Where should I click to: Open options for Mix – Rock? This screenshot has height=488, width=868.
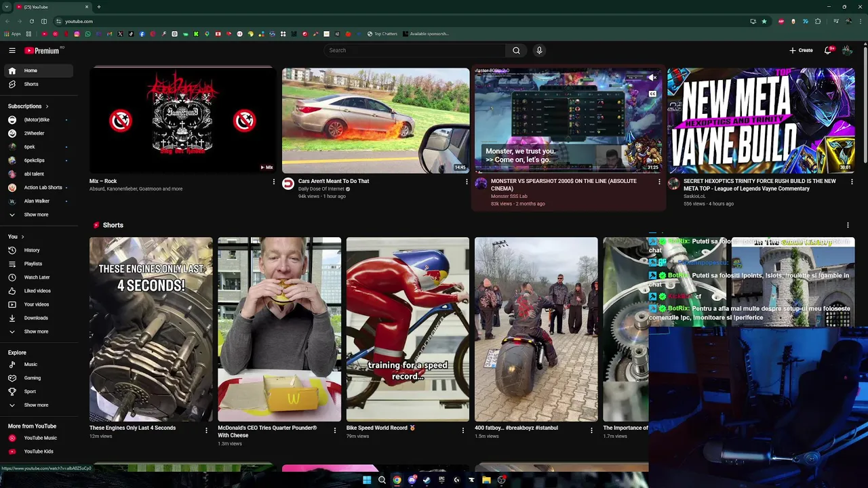pos(274,182)
